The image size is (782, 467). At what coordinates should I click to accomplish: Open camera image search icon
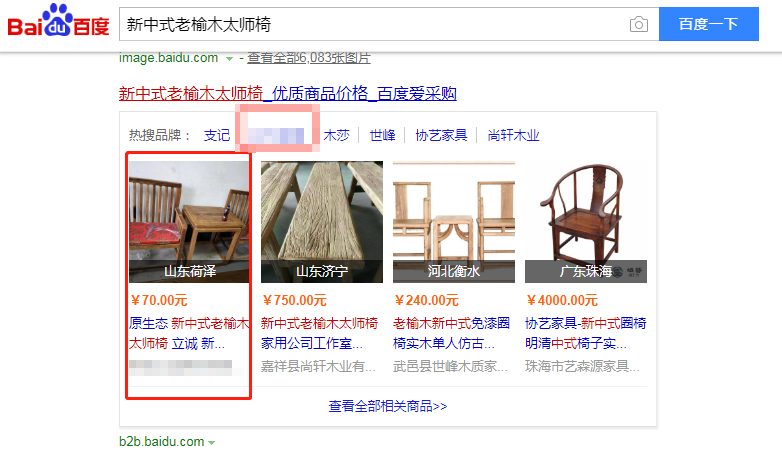(x=638, y=24)
